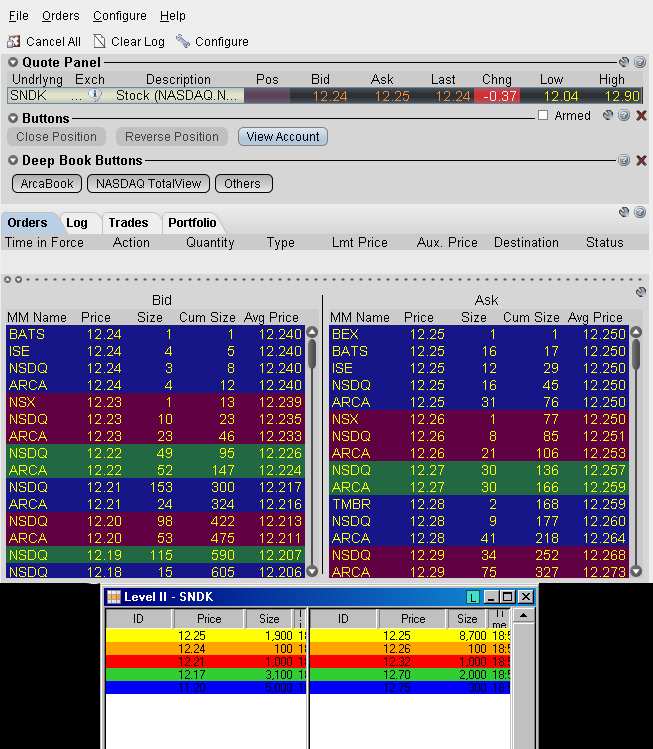
Task: Click the up arrow of the Level II window scrollbar
Action: [524, 616]
